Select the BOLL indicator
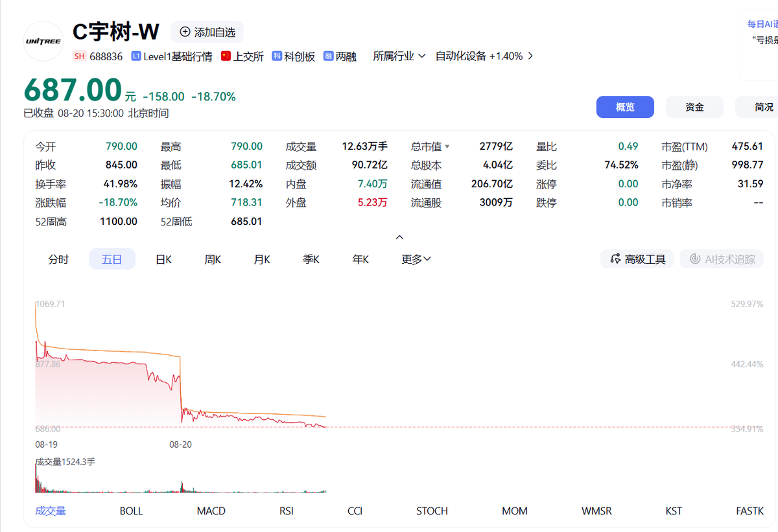 point(131,511)
